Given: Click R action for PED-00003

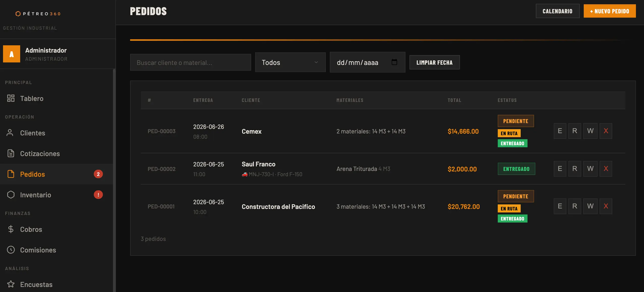Looking at the screenshot, I should (x=575, y=131).
